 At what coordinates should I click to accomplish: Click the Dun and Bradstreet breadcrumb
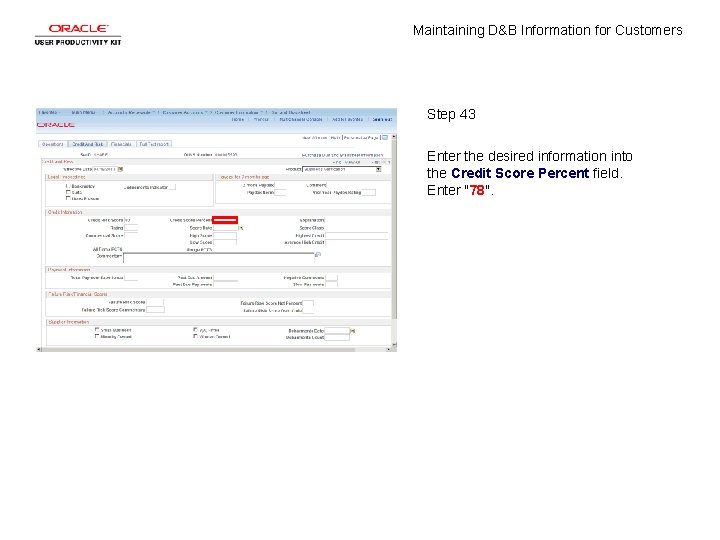291,112
